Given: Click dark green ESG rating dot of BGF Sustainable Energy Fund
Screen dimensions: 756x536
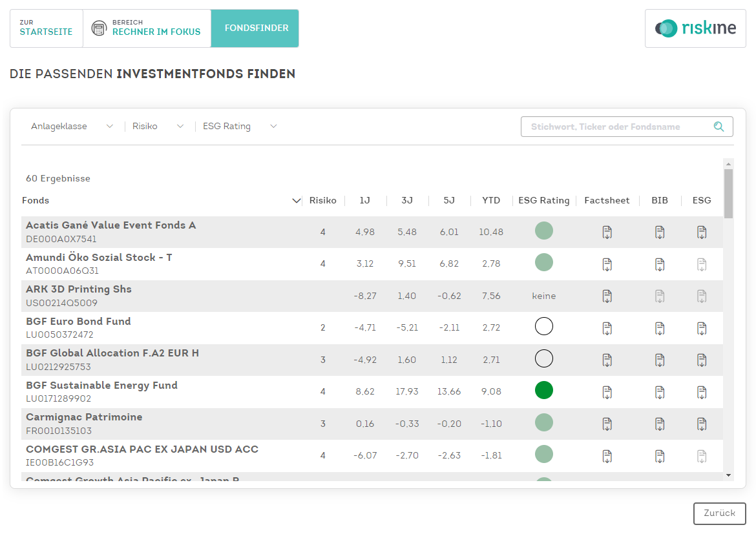Looking at the screenshot, I should (x=544, y=391).
